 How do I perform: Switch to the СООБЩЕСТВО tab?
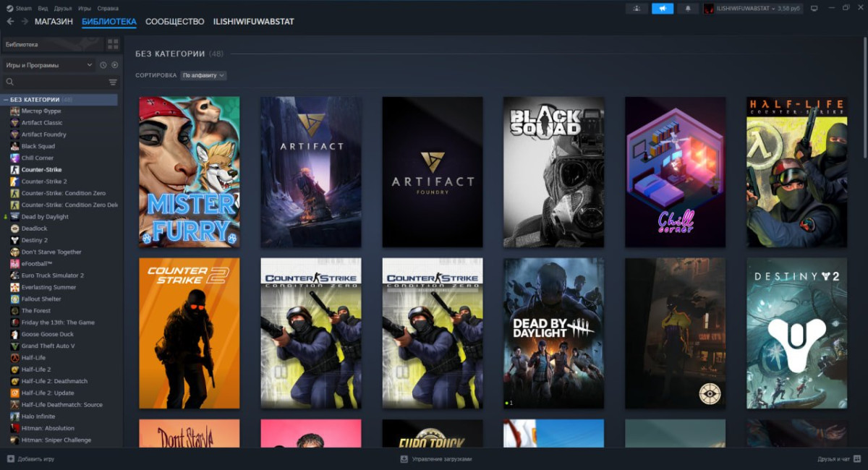[175, 22]
